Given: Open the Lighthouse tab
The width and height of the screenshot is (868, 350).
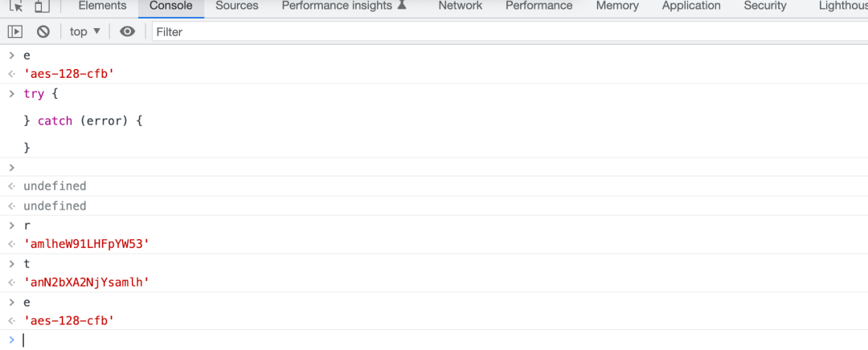Looking at the screenshot, I should pos(843,6).
